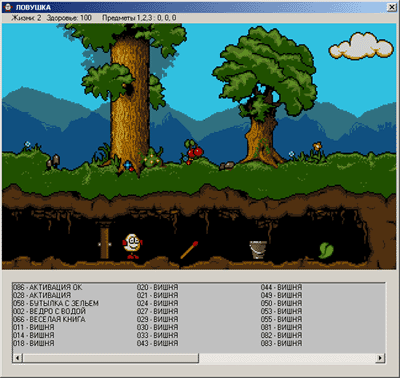Viewport: 400px width, 378px height.
Task: Select list entry 058 - БУТЫЛКА С ЗЕЛЬЕМ
Action: [x=56, y=303]
